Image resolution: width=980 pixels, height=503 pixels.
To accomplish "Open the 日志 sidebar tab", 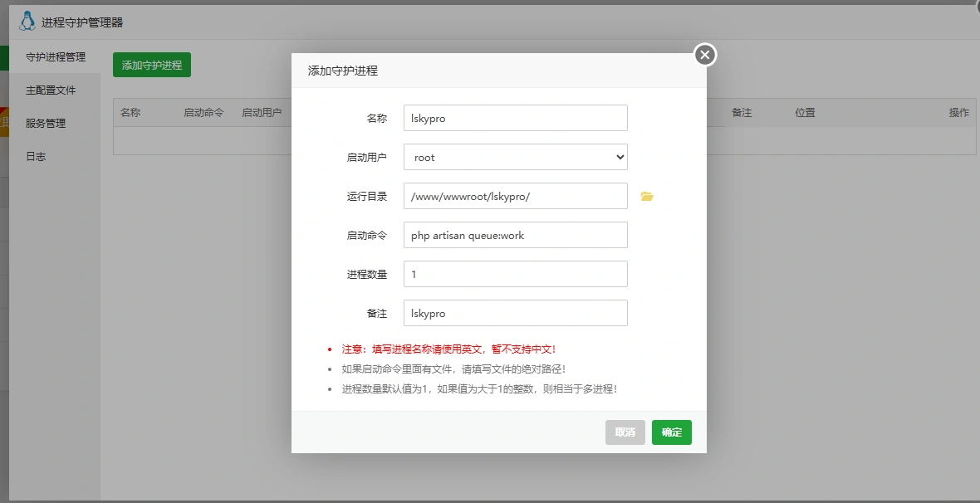I will [55, 156].
